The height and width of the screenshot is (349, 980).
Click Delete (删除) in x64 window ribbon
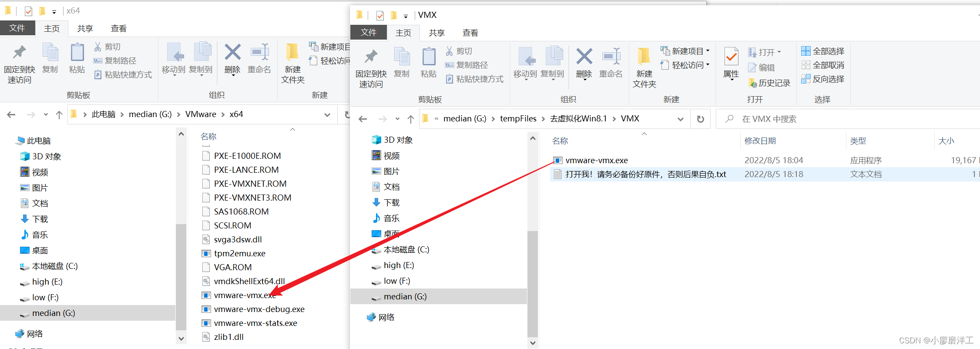[232, 59]
